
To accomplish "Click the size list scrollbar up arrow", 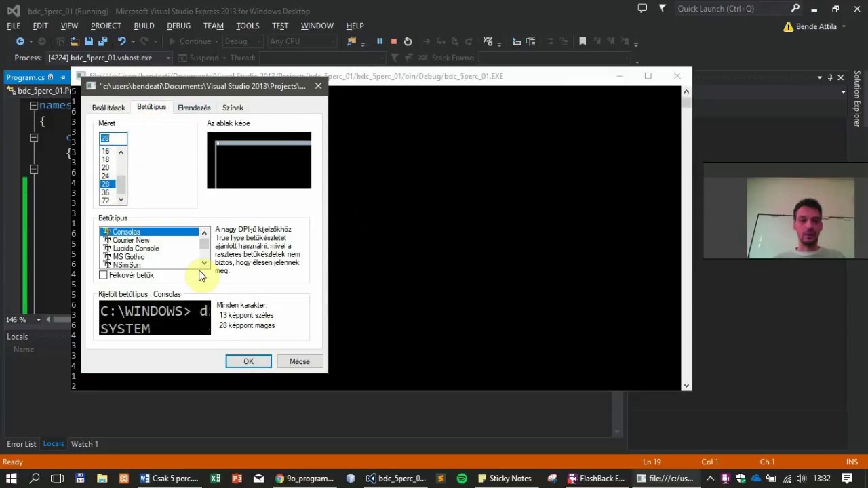I will pyautogui.click(x=121, y=152).
